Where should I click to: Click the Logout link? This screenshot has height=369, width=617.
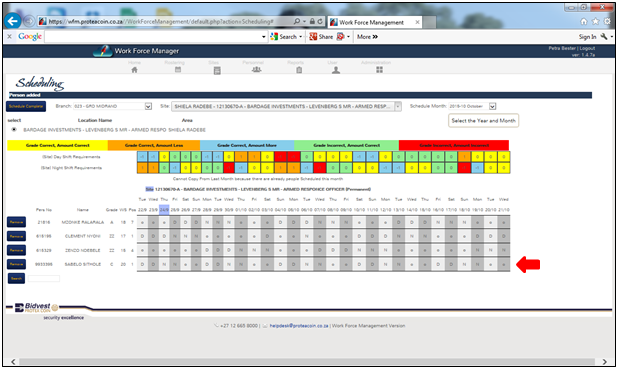tap(587, 48)
